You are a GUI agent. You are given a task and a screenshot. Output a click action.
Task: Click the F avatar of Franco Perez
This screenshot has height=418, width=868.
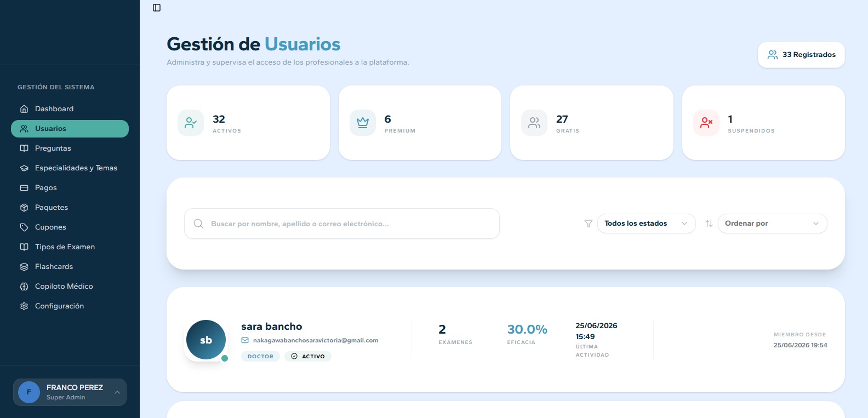(29, 392)
